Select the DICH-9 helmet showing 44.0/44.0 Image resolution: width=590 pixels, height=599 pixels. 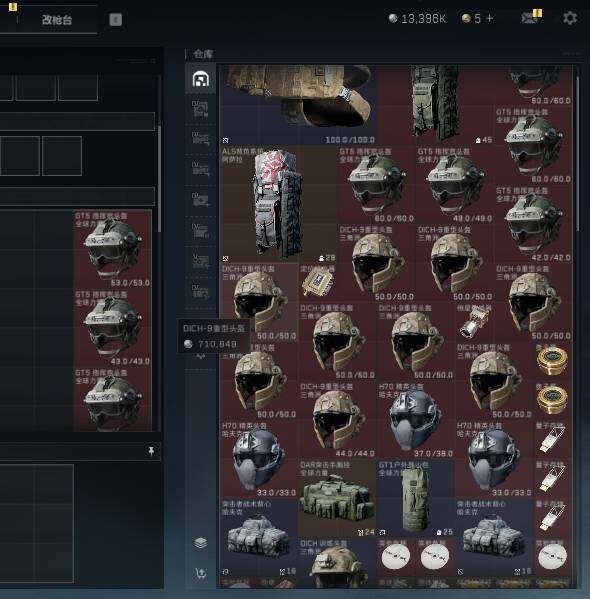pos(337,420)
